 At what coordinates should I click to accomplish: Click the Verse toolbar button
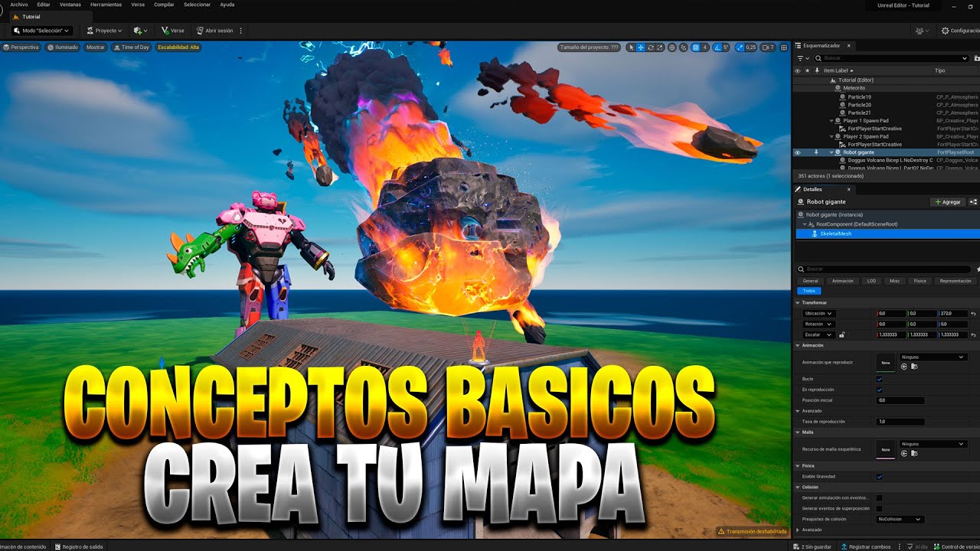point(172,31)
